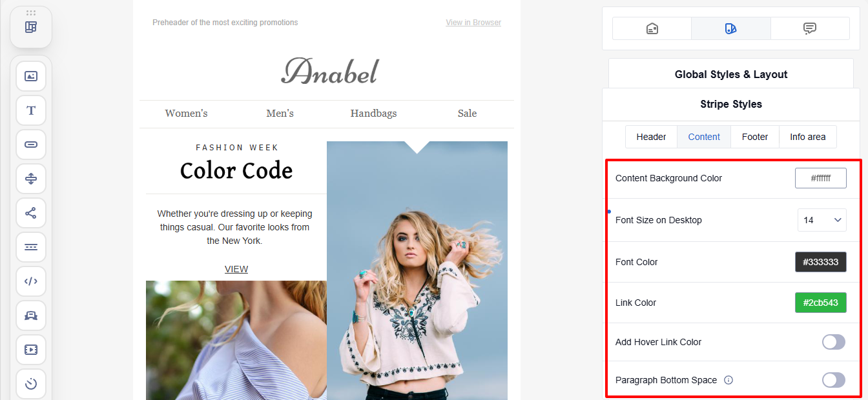This screenshot has height=400, width=868.
Task: Select the HTML code block icon
Action: 31,281
